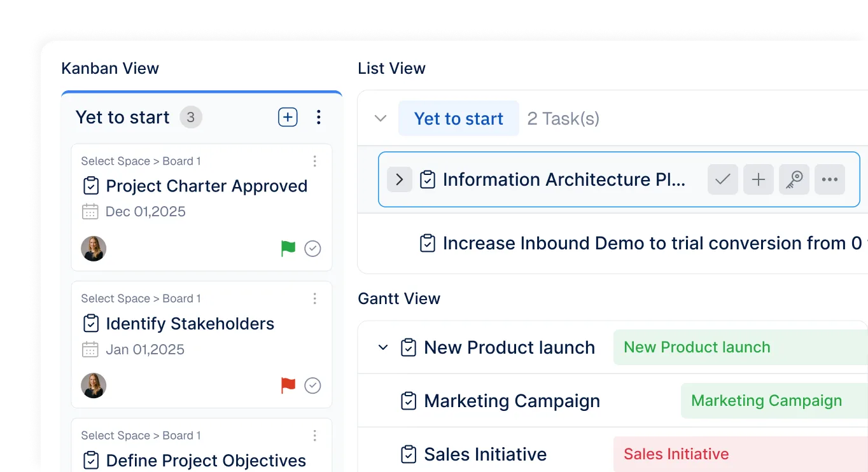Click assignee avatar on Project Charter Approved card
Image resolution: width=868 pixels, height=472 pixels.
click(x=94, y=249)
